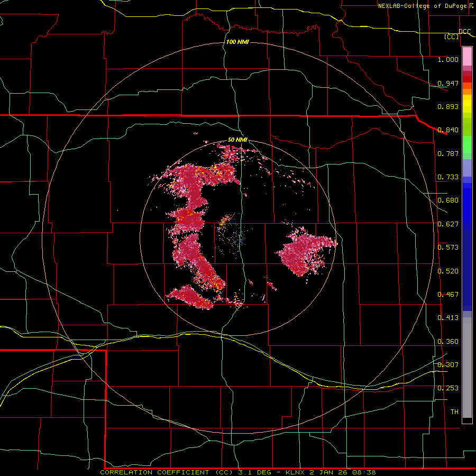The image size is (476, 476).
Task: Click the 0.520 value on the color scale
Action: click(448, 271)
